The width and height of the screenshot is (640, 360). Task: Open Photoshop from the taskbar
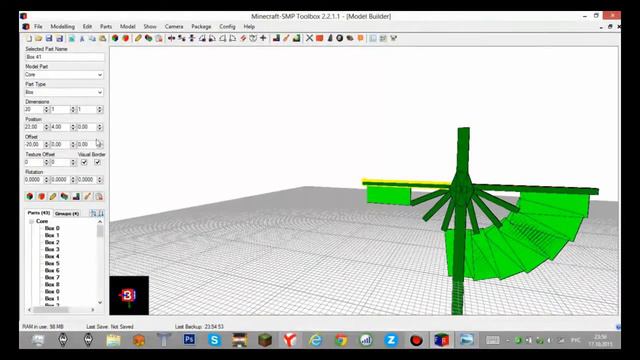pos(189,340)
